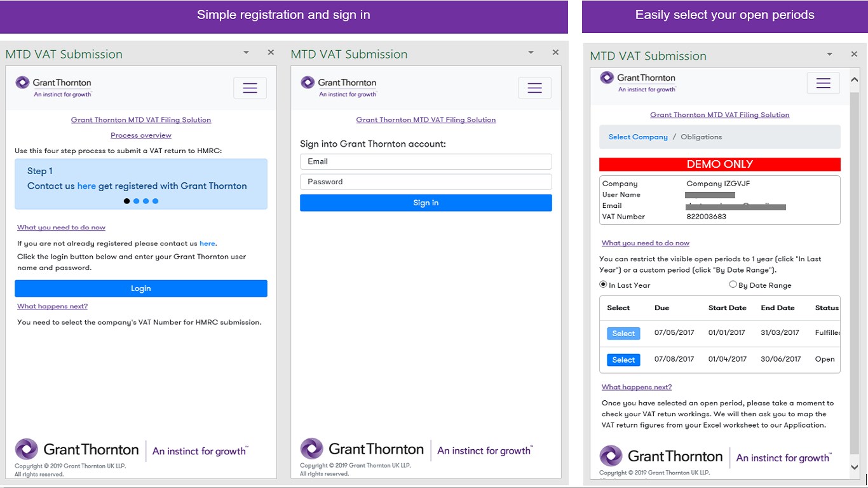This screenshot has width=868, height=488.
Task: Click start date 01/04/2017 cell
Action: (x=728, y=359)
